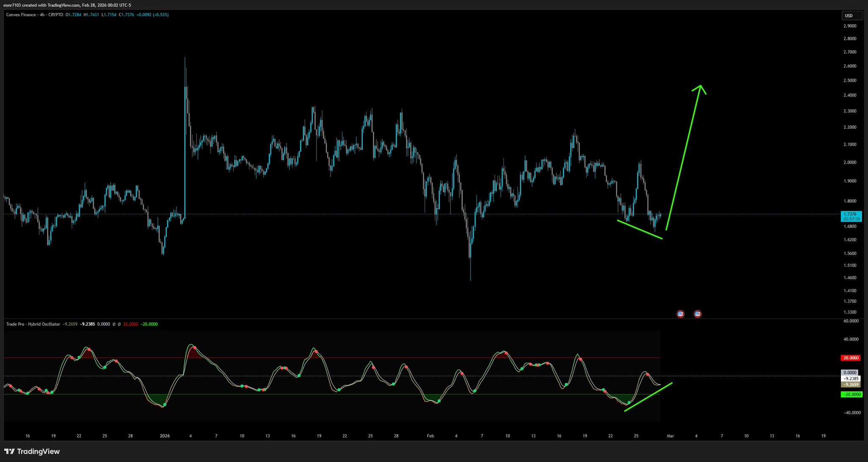The height and width of the screenshot is (462, 868).
Task: Click the red 20.0000 value in oscillator legend
Action: 131,324
